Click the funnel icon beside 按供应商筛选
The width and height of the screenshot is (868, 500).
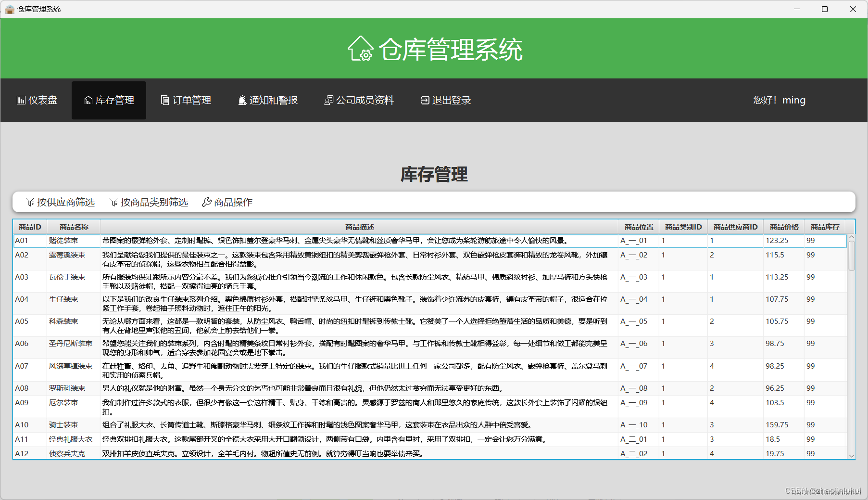pyautogui.click(x=29, y=202)
